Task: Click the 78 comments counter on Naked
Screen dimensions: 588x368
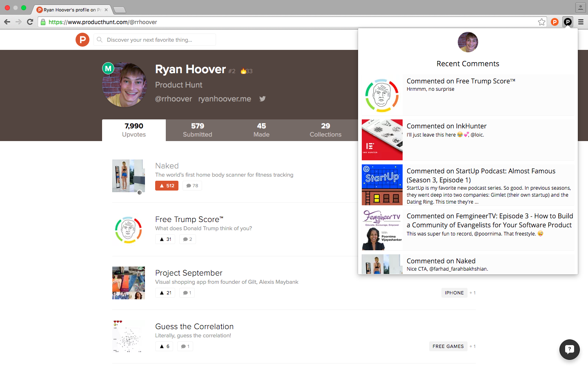Action: coord(192,185)
